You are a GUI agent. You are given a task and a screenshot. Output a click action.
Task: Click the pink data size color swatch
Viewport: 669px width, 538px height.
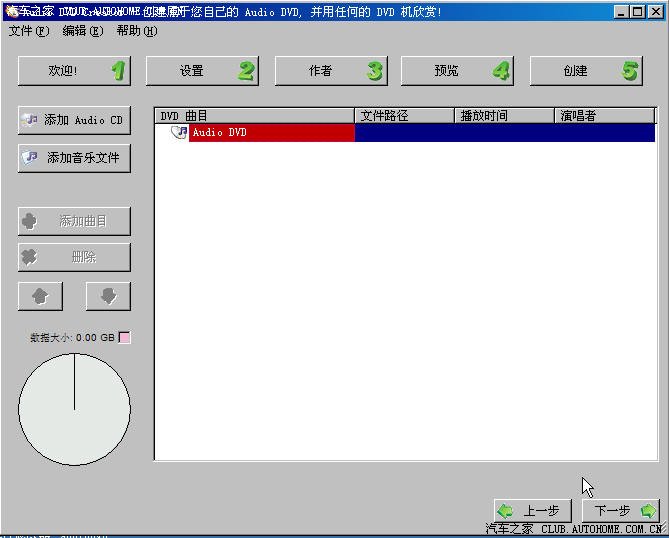pyautogui.click(x=125, y=338)
